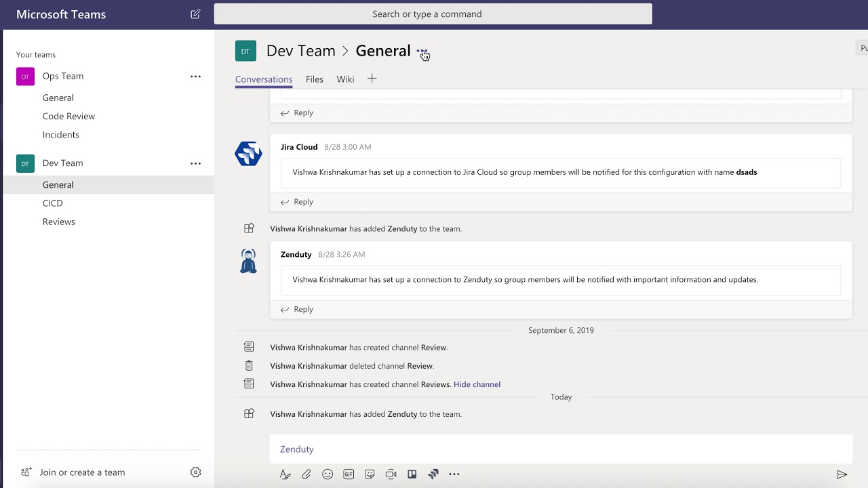Click the Hide channel link

click(x=477, y=384)
